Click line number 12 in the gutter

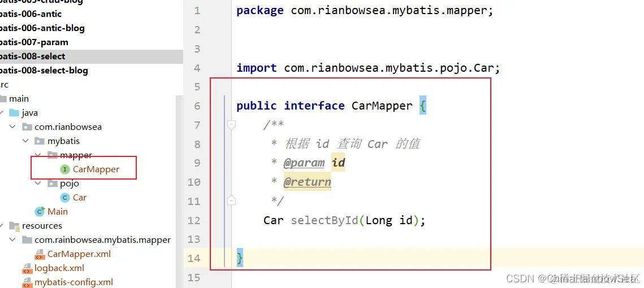coord(195,220)
